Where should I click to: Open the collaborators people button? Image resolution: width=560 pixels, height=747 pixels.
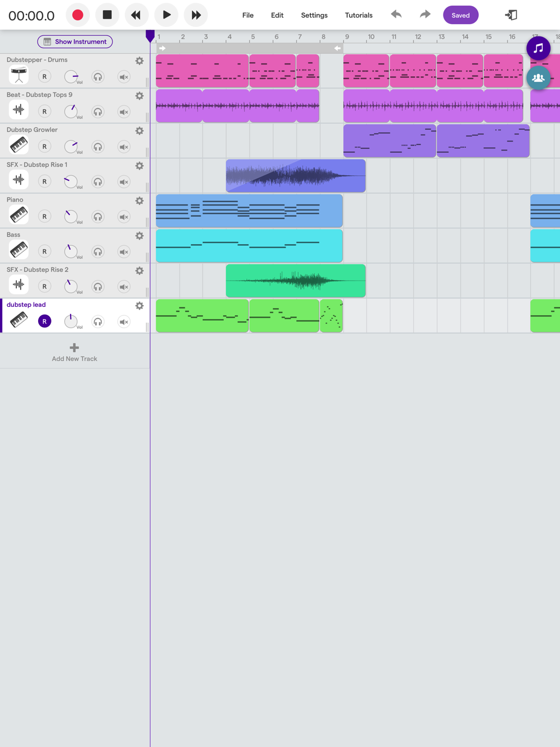pos(538,78)
